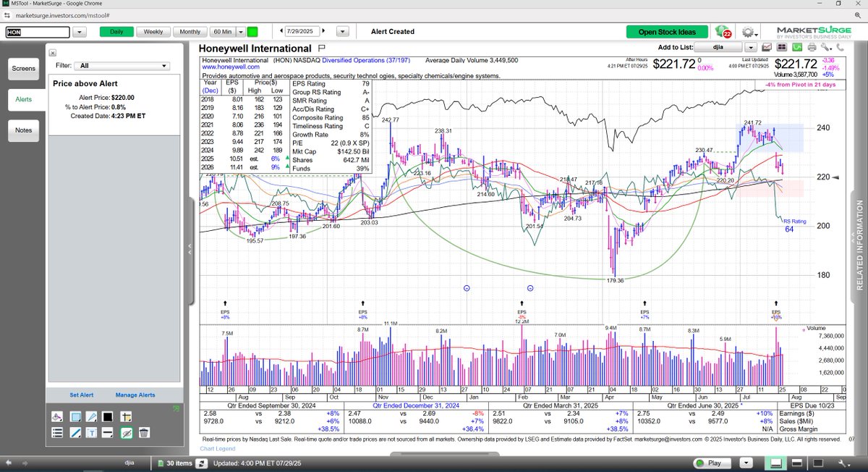The image size is (868, 472).
Task: Select the paint bucket drawing tool
Action: 59,417
